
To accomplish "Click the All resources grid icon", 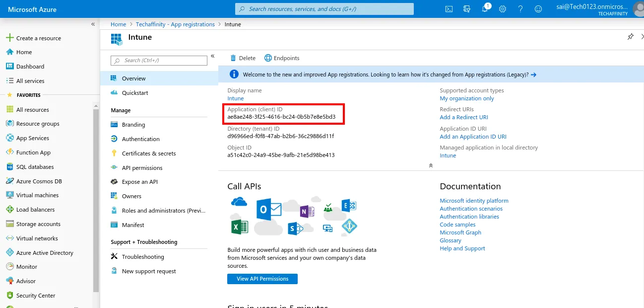I will pos(9,109).
